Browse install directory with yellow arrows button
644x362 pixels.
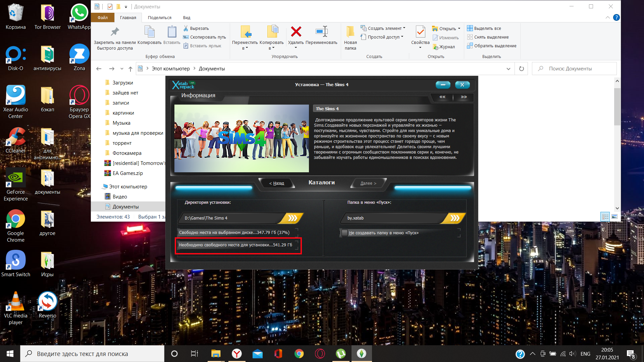292,218
